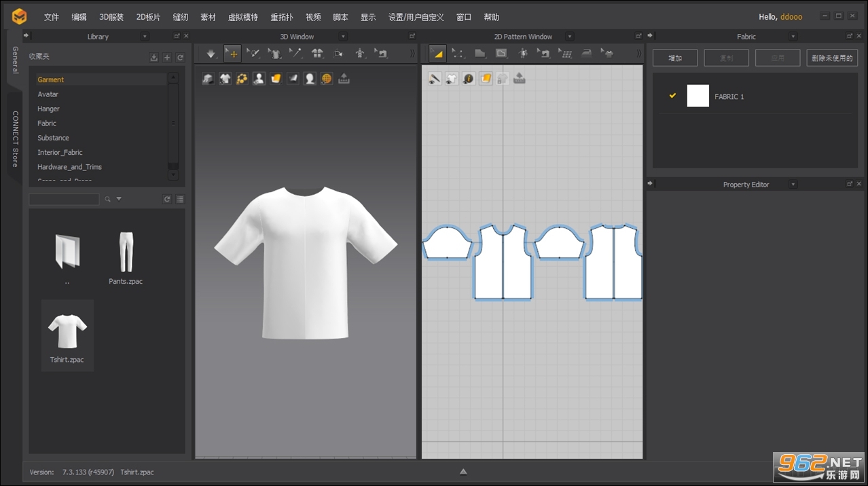Click the Library list scroll-down arrow
This screenshot has width=868, height=486.
click(173, 174)
